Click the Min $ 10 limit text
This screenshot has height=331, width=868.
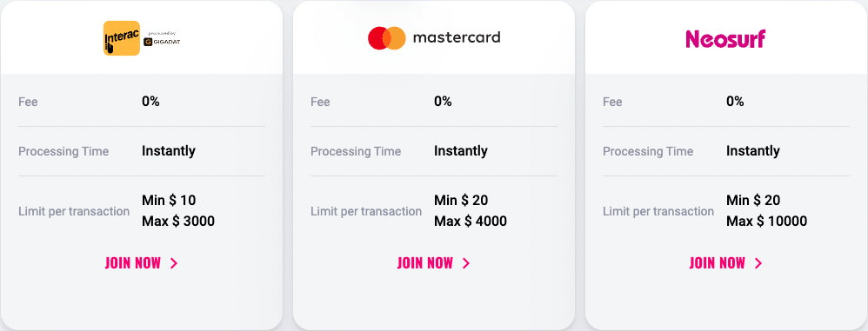click(169, 200)
